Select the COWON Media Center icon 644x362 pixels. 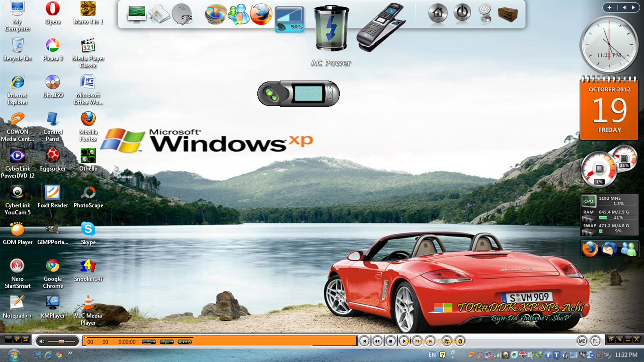17,127
